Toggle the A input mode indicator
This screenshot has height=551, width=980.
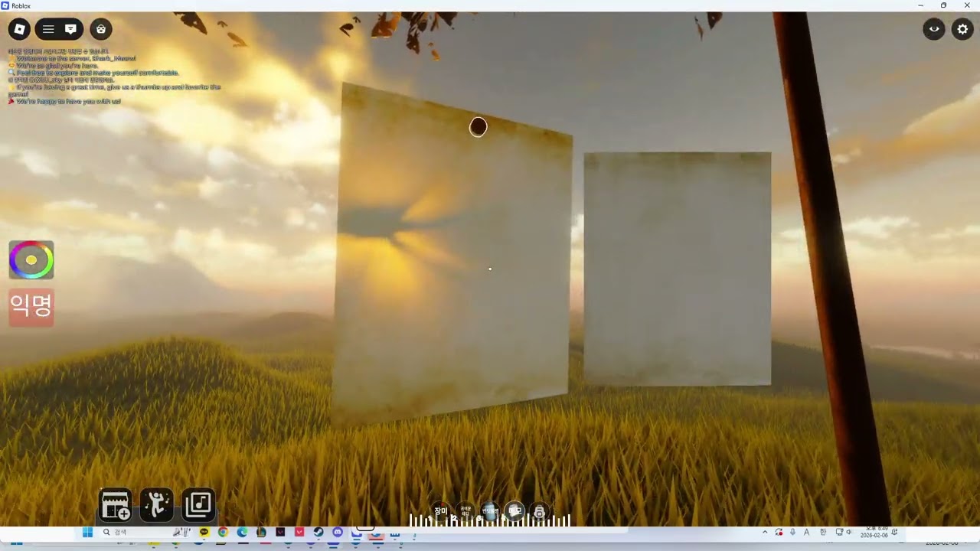[806, 532]
